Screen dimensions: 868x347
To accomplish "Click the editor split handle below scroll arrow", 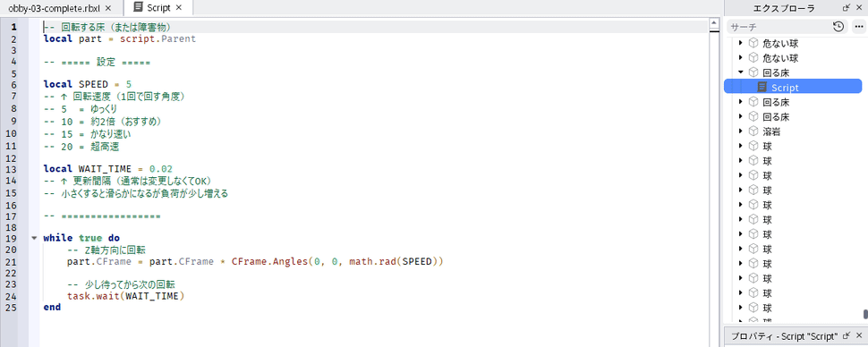I will tap(715, 31).
